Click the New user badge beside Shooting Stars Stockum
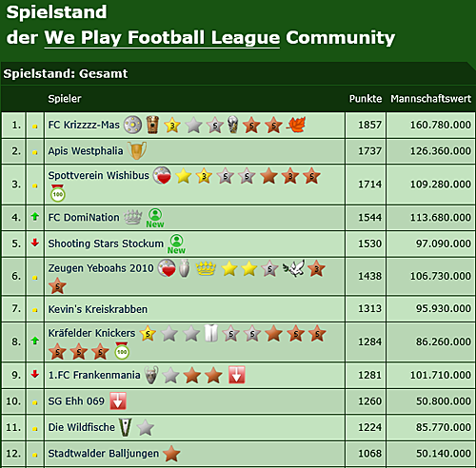Image resolution: width=476 pixels, height=468 pixels. tap(176, 244)
